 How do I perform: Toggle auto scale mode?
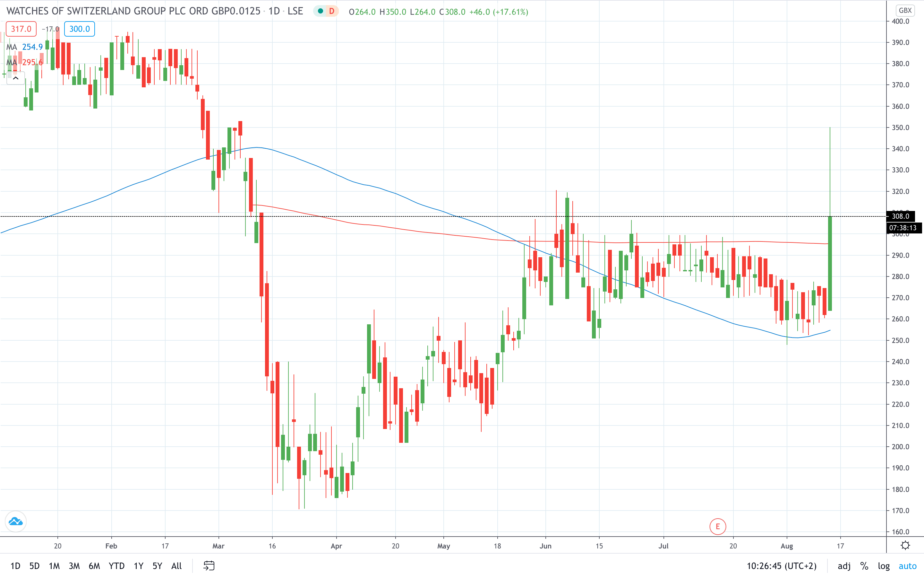(908, 566)
